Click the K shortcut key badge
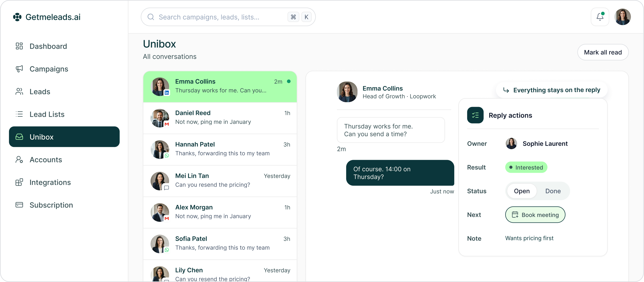The width and height of the screenshot is (644, 282). tap(306, 17)
